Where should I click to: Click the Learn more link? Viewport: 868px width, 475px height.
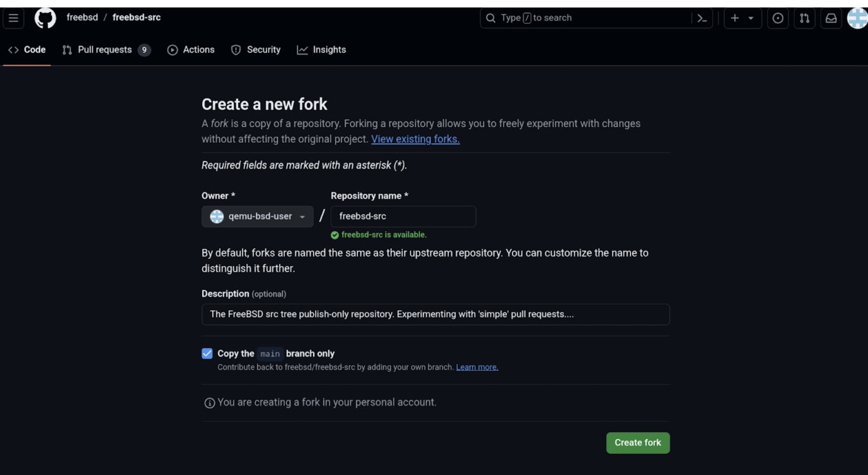477,367
